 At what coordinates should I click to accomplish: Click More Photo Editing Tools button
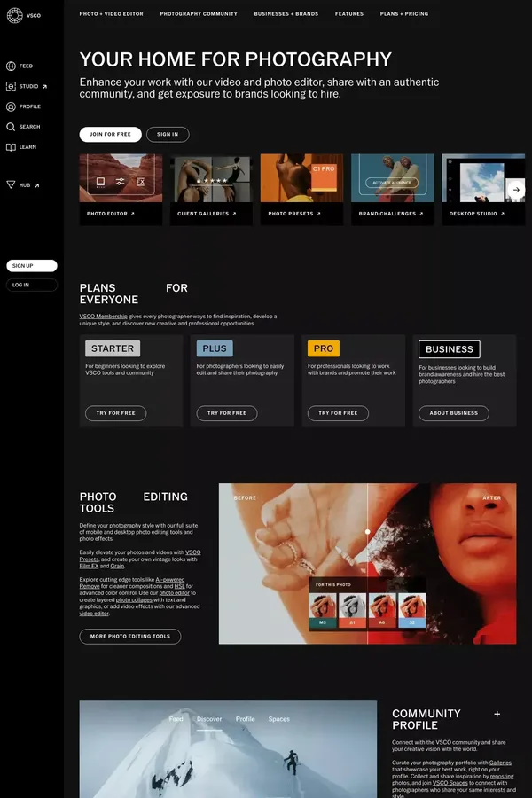tap(130, 637)
